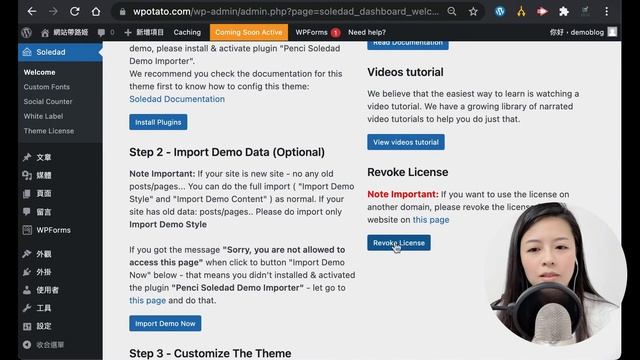Open the 使用者 users menu
Screen dimensions: 640x360
pyautogui.click(x=60, y=290)
